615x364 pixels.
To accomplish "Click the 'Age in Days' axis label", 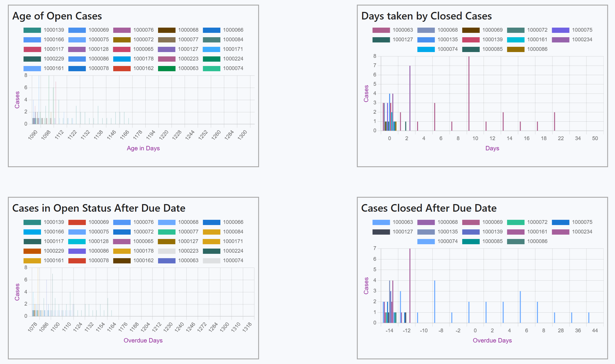I will (143, 148).
